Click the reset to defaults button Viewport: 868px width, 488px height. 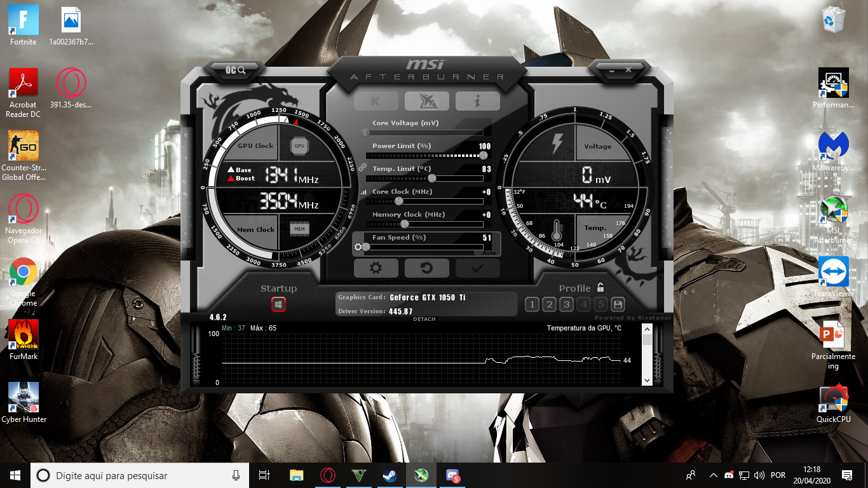426,268
